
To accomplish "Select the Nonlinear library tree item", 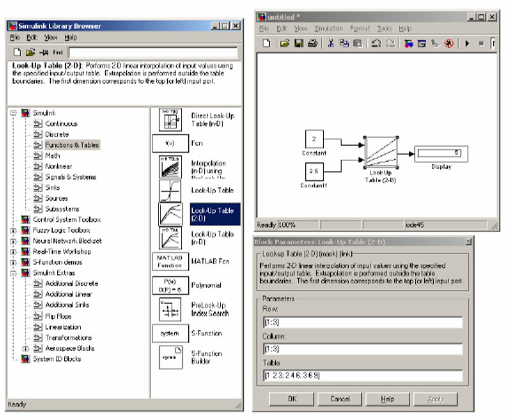I will pos(59,166).
